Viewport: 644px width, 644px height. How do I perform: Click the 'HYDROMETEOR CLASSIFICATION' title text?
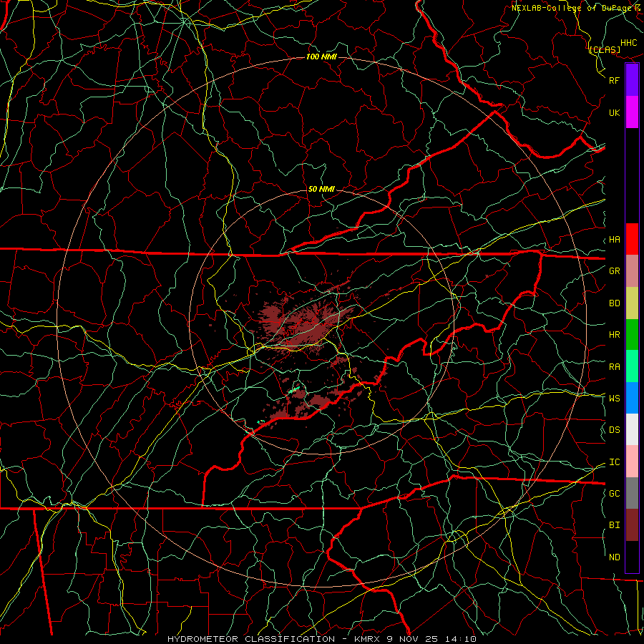[251, 639]
